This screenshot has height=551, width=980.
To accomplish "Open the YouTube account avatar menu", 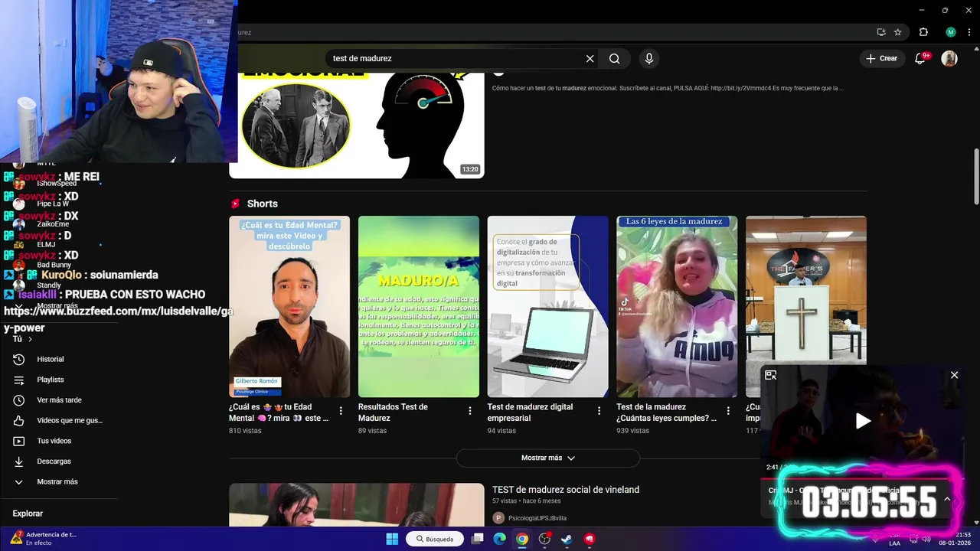I will pyautogui.click(x=949, y=59).
